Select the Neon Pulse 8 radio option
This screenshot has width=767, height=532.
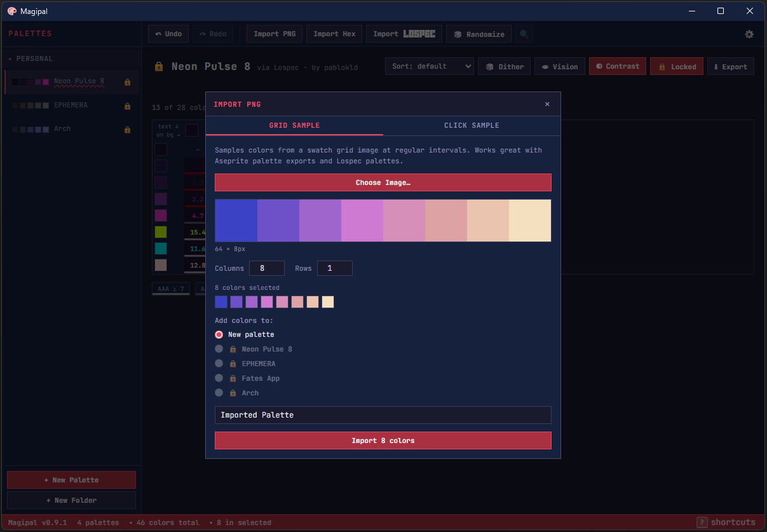pos(219,349)
